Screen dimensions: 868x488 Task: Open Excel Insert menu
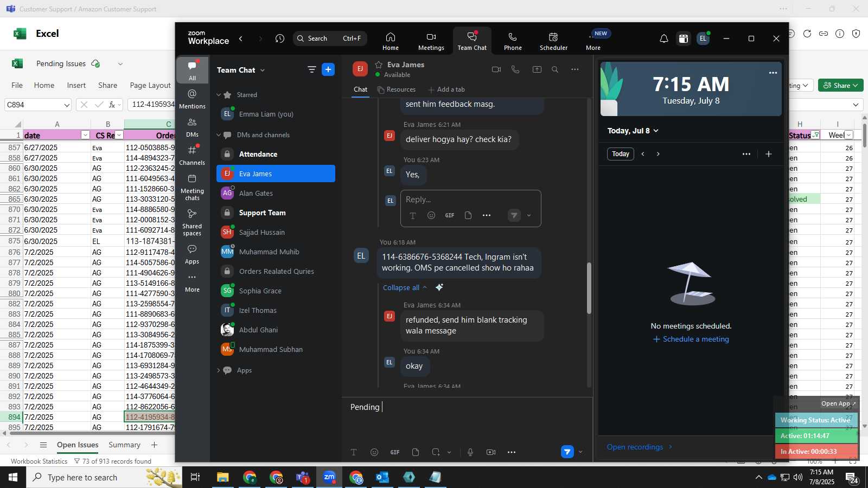point(76,85)
